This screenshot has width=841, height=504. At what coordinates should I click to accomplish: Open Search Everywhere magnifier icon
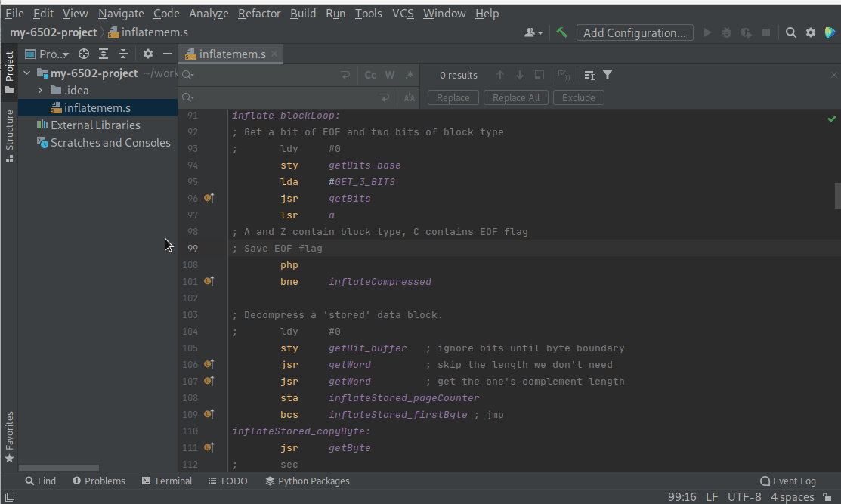(790, 32)
